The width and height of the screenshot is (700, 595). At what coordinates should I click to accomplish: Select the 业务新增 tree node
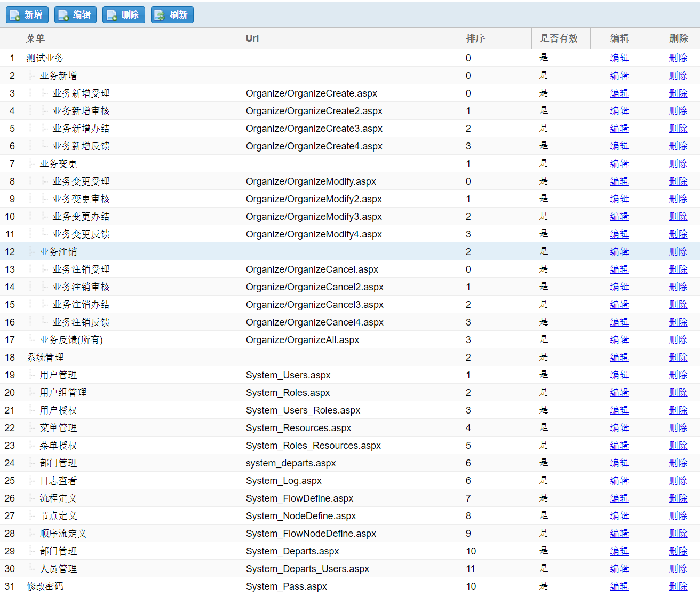(58, 76)
